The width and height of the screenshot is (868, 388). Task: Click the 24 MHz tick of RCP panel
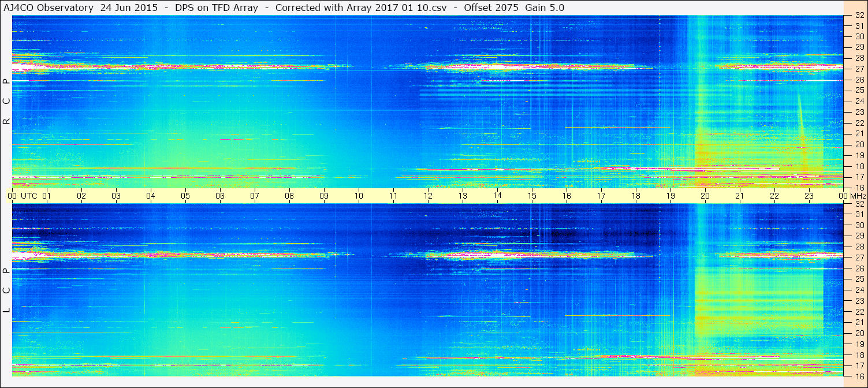(x=859, y=102)
